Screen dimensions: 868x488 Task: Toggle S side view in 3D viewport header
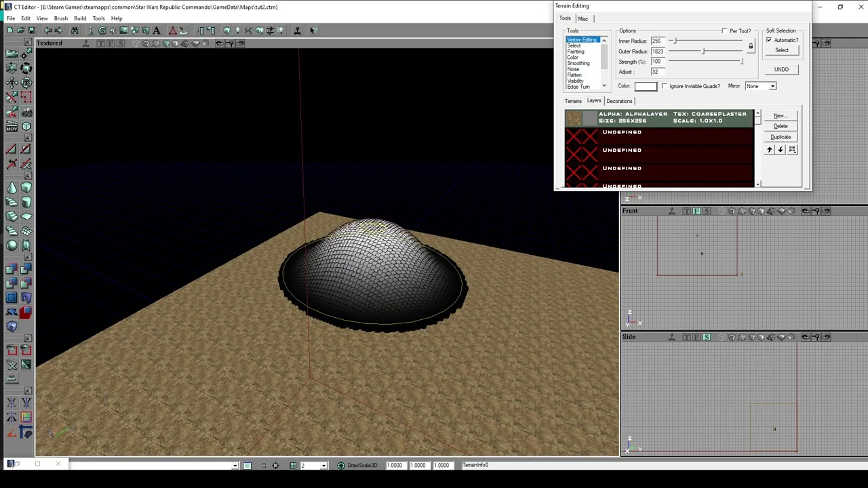pyautogui.click(x=121, y=43)
